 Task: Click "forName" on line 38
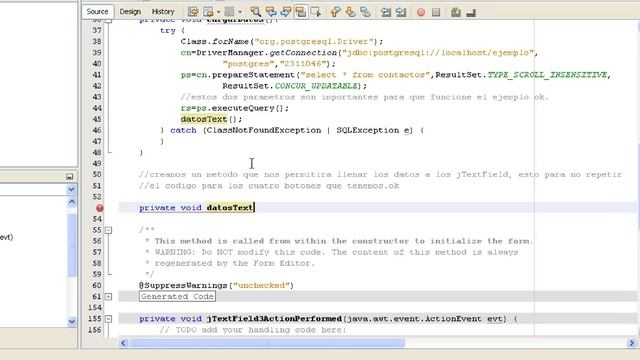[230, 42]
